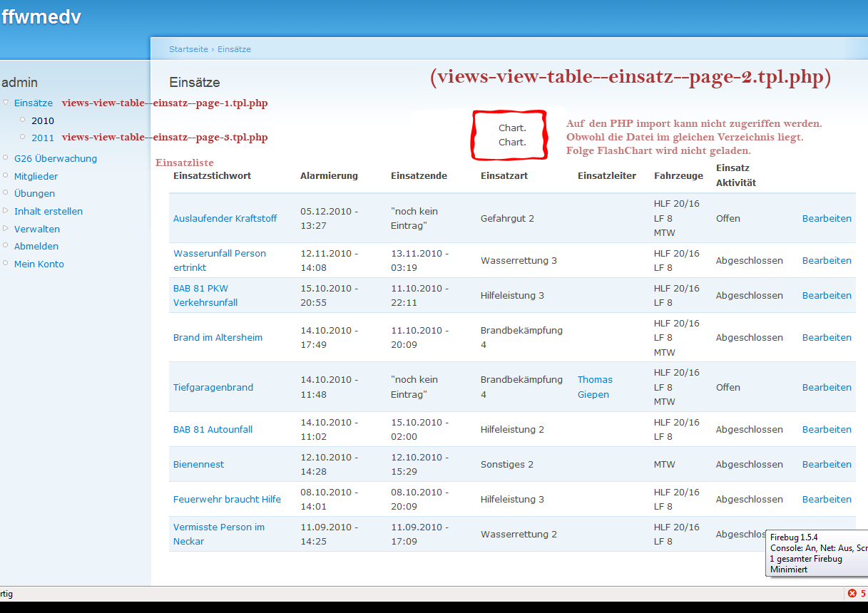The image size is (868, 613).
Task: Edit the Bienennest entry via Bearbeiten
Action: tap(827, 464)
